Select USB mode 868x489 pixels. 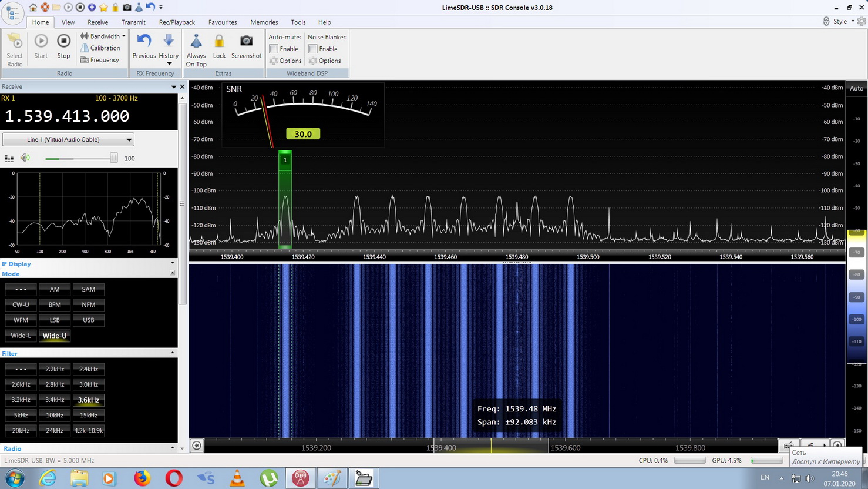(89, 320)
